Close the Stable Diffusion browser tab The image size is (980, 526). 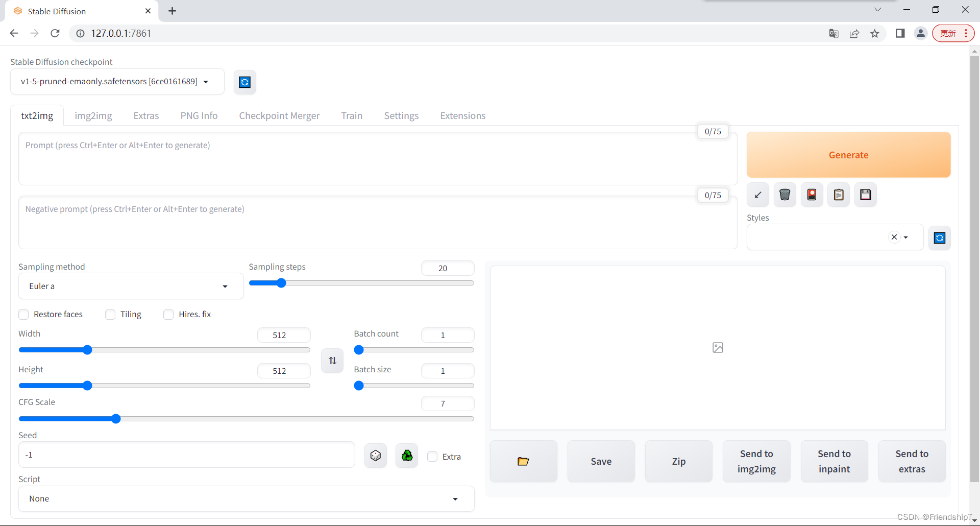click(x=148, y=11)
